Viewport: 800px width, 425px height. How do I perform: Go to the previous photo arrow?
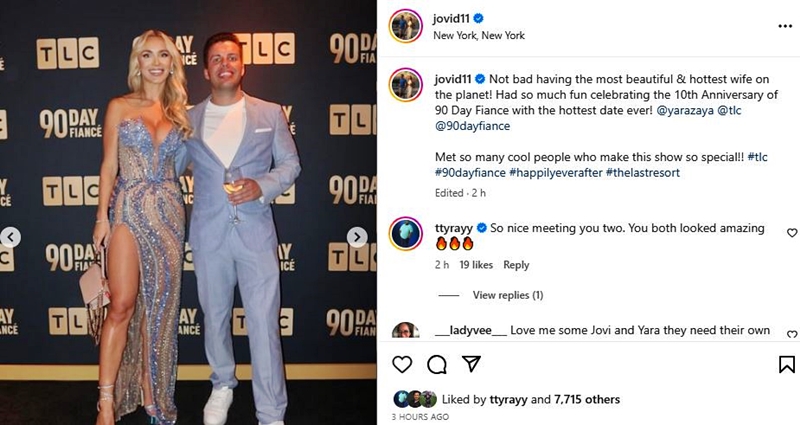(x=11, y=237)
